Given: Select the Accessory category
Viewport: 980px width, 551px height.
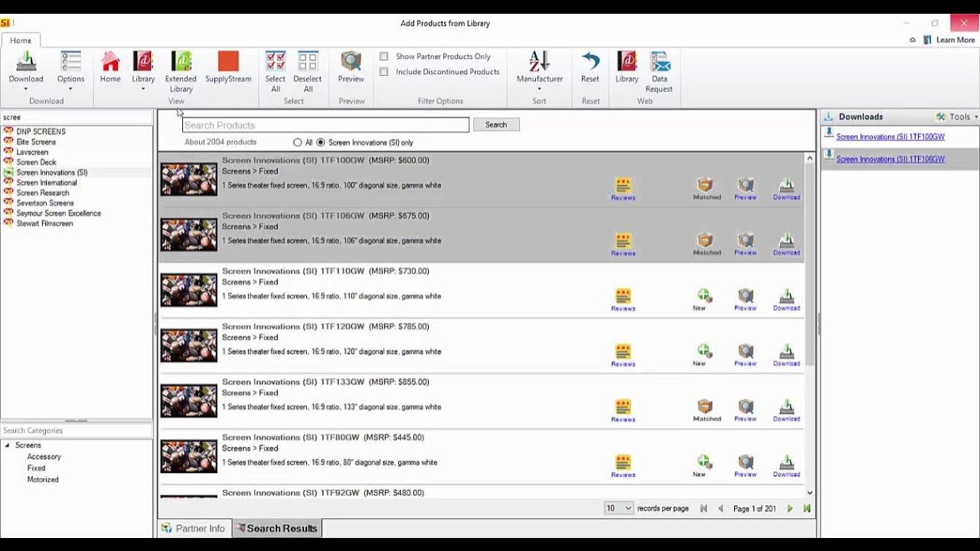Looking at the screenshot, I should (44, 457).
